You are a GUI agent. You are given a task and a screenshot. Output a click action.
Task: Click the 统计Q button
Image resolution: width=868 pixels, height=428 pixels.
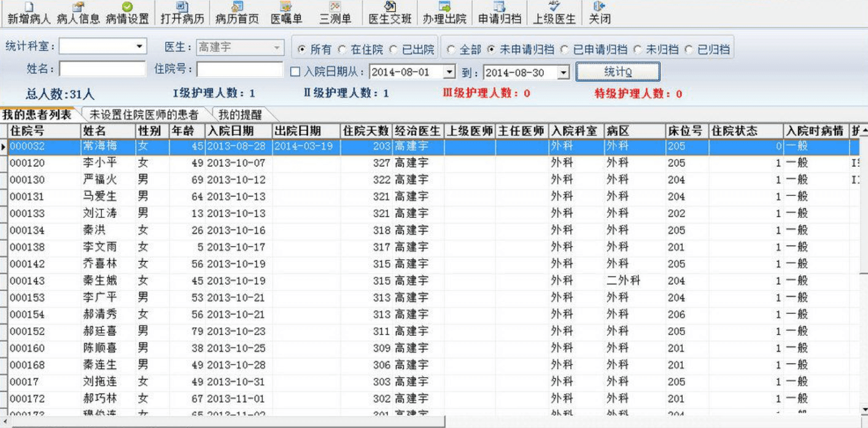tap(618, 72)
